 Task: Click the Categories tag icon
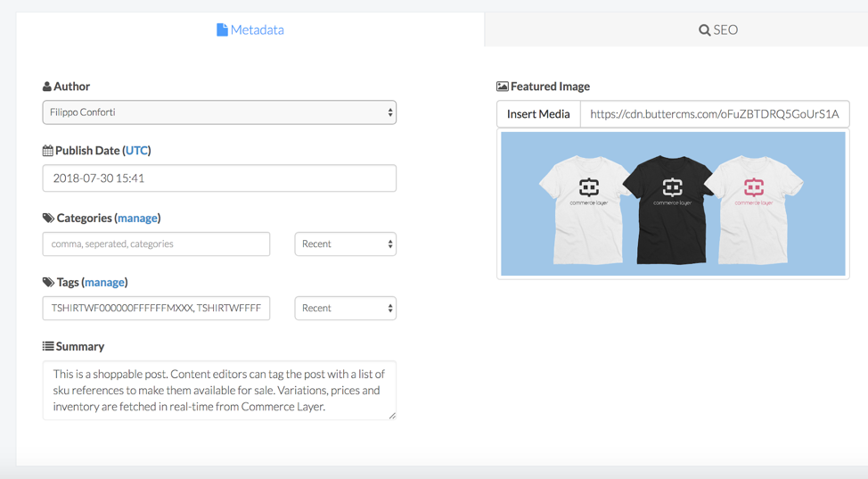coord(49,218)
